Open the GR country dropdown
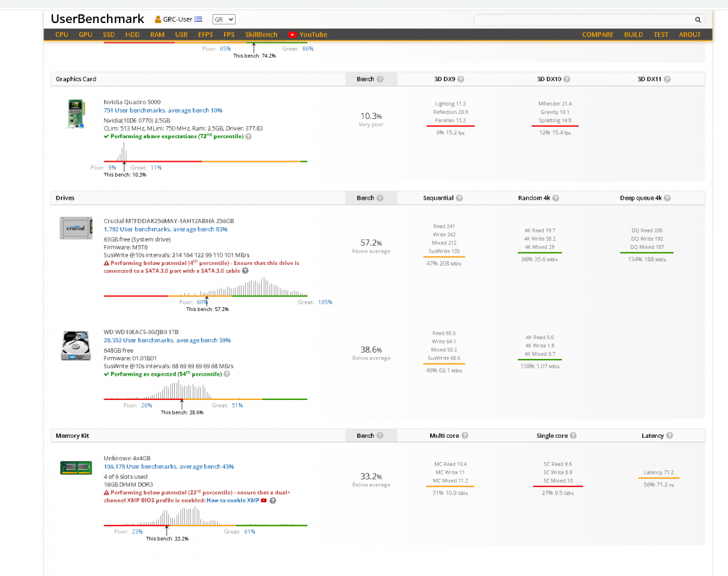Image resolution: width=728 pixels, height=576 pixels. pyautogui.click(x=223, y=19)
